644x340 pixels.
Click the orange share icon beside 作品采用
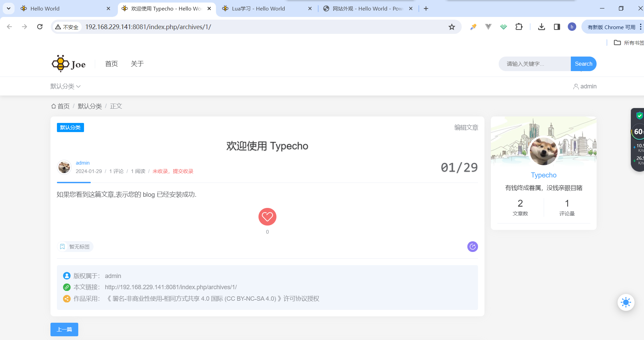click(67, 299)
